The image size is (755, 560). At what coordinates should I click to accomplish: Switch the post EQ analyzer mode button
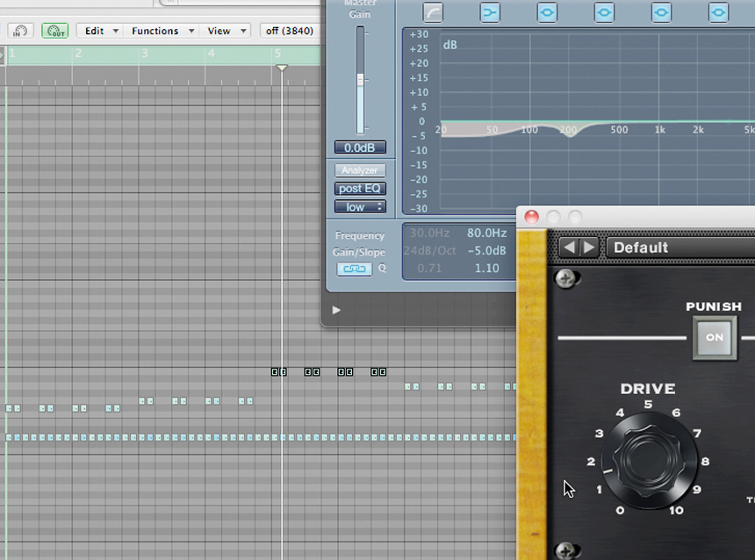360,188
